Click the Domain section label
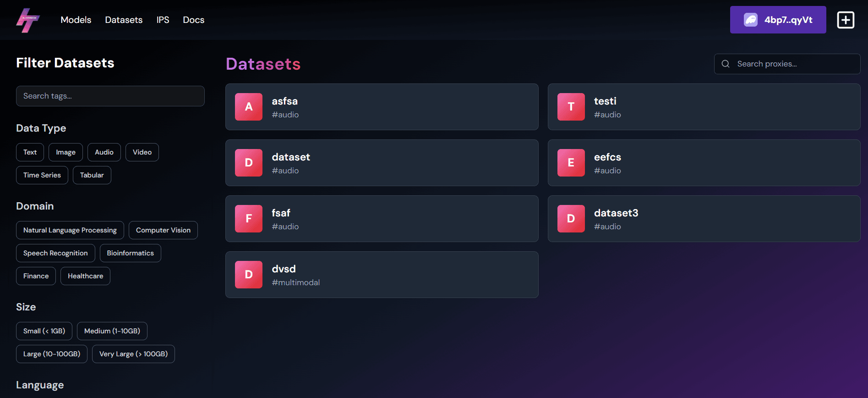Viewport: 868px width, 398px height. pos(35,206)
